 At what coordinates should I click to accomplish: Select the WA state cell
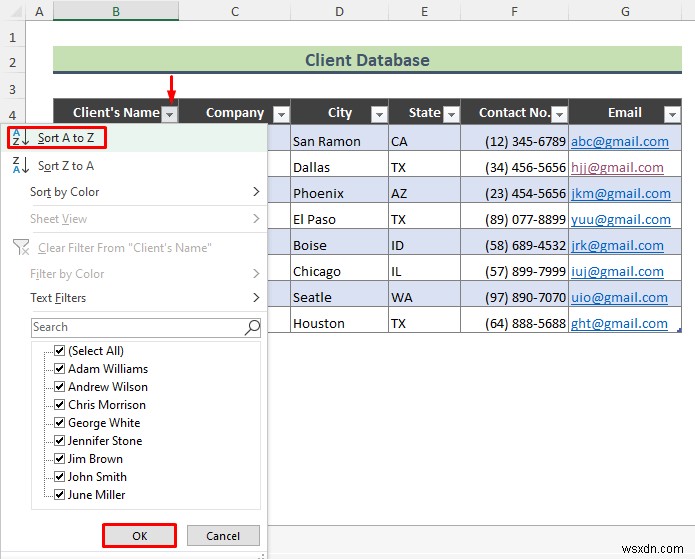425,294
